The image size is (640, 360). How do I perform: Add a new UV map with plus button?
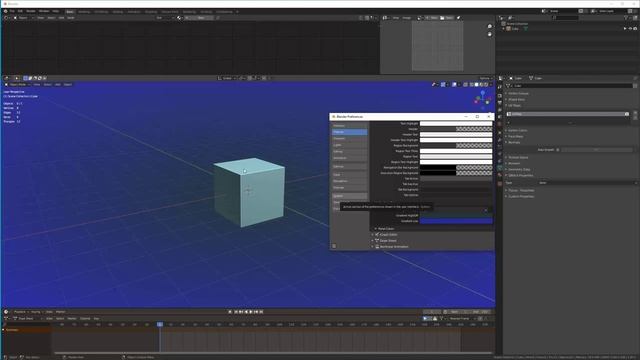pyautogui.click(x=635, y=112)
